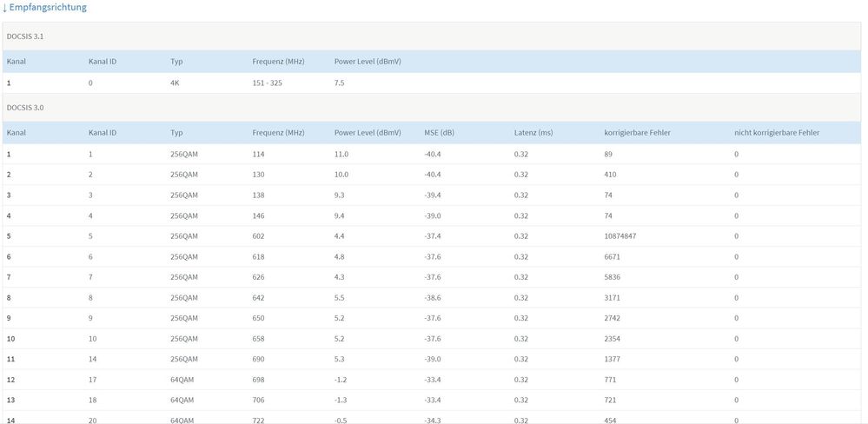Select MSE value -38.6
This screenshot has width=868, height=424.
pos(433,297)
